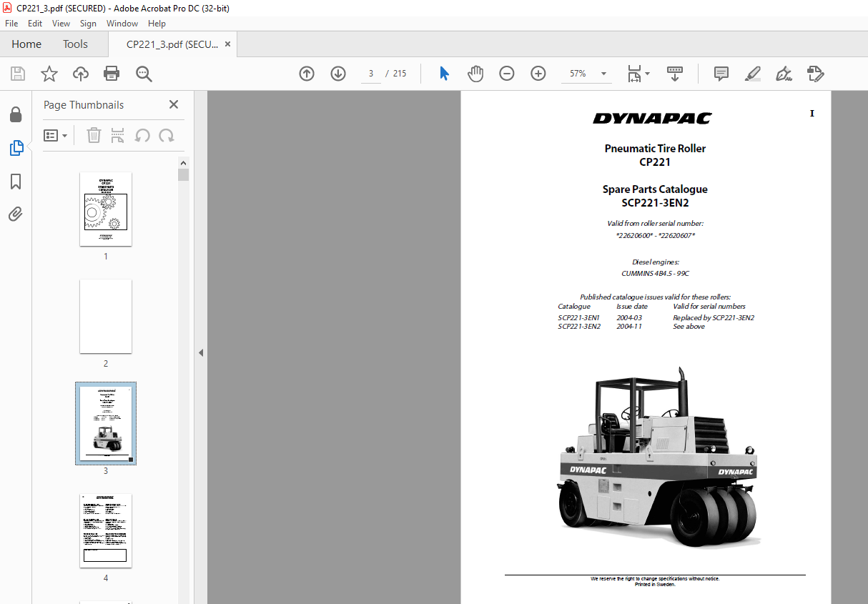Image resolution: width=868 pixels, height=604 pixels.
Task: Zoom in with plus icon
Action: pyautogui.click(x=538, y=74)
